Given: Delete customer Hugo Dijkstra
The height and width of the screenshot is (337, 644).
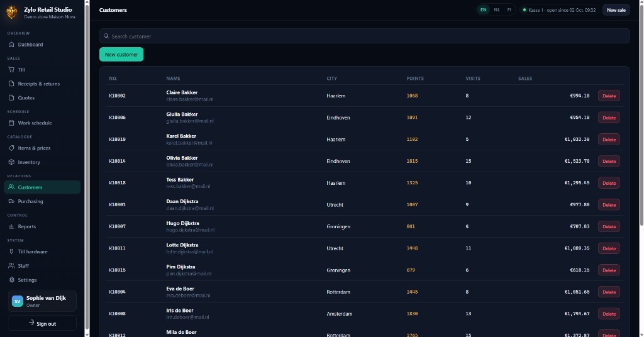Looking at the screenshot, I should coord(609,226).
